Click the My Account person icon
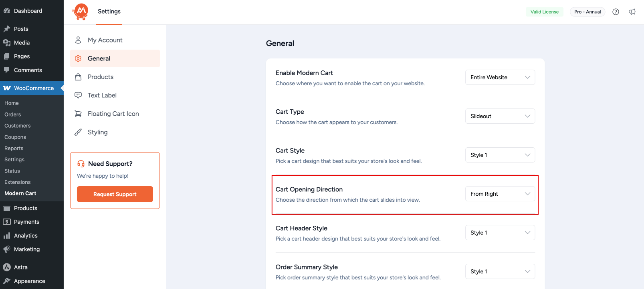 [78, 40]
